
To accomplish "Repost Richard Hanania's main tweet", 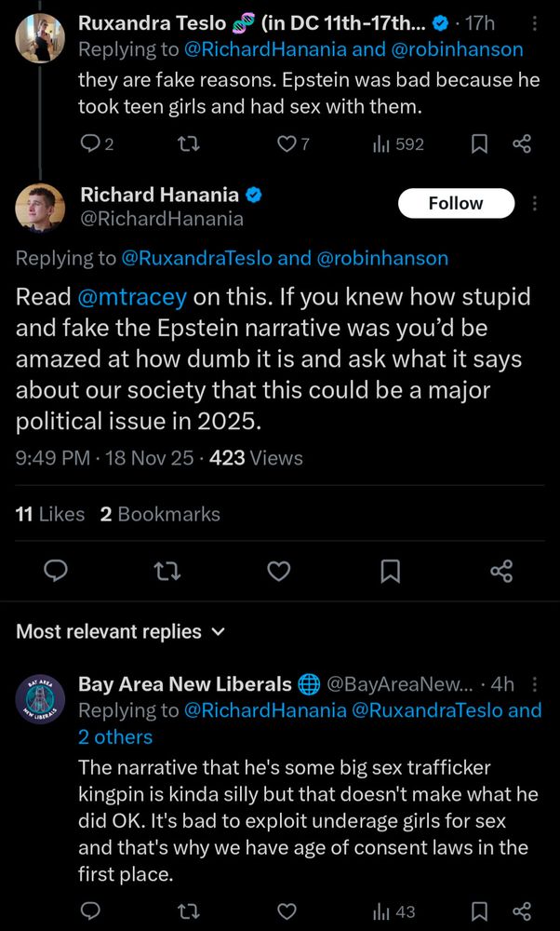I will (167, 571).
